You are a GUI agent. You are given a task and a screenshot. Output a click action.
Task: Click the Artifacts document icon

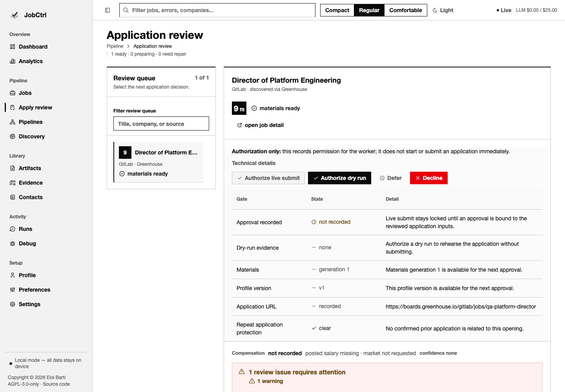click(x=13, y=168)
